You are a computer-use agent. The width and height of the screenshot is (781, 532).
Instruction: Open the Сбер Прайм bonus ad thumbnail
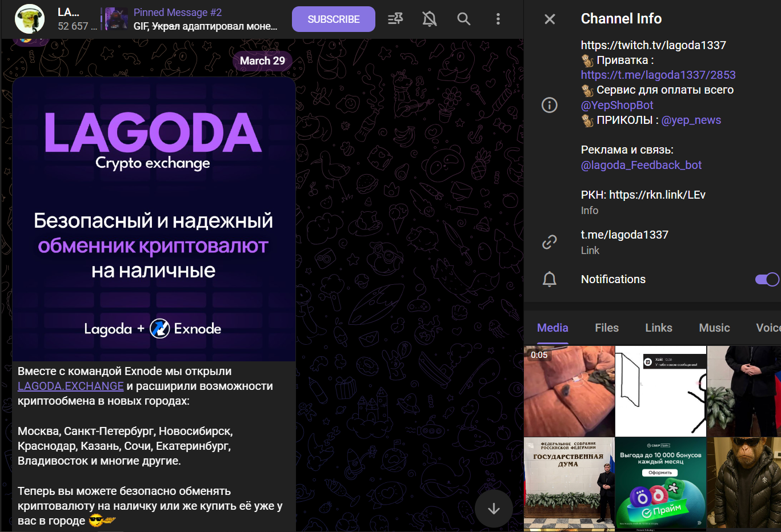coord(660,483)
